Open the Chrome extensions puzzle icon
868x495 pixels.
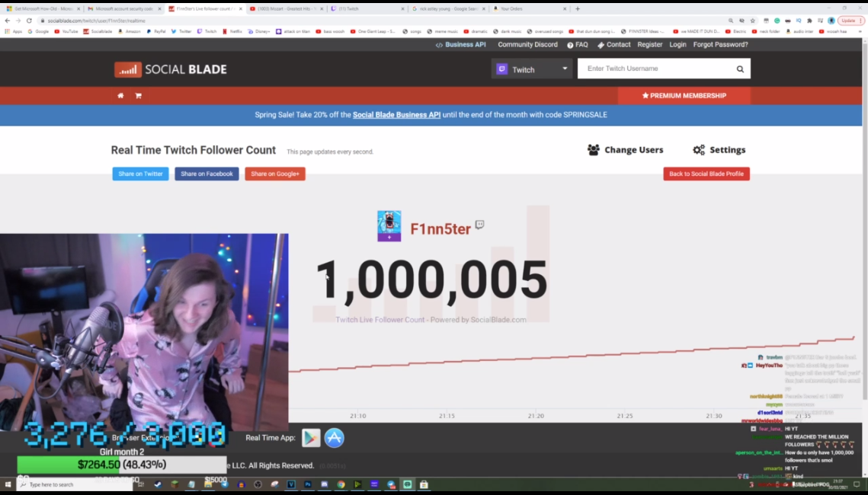(809, 21)
